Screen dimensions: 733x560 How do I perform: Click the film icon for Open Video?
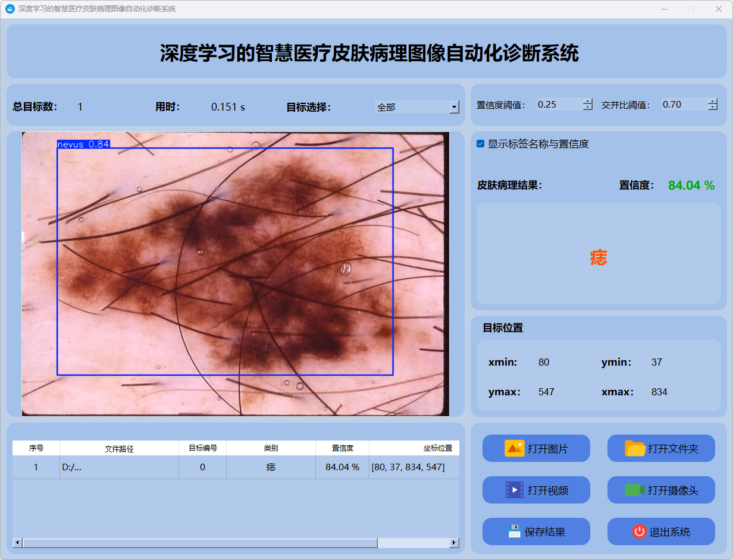click(x=514, y=490)
